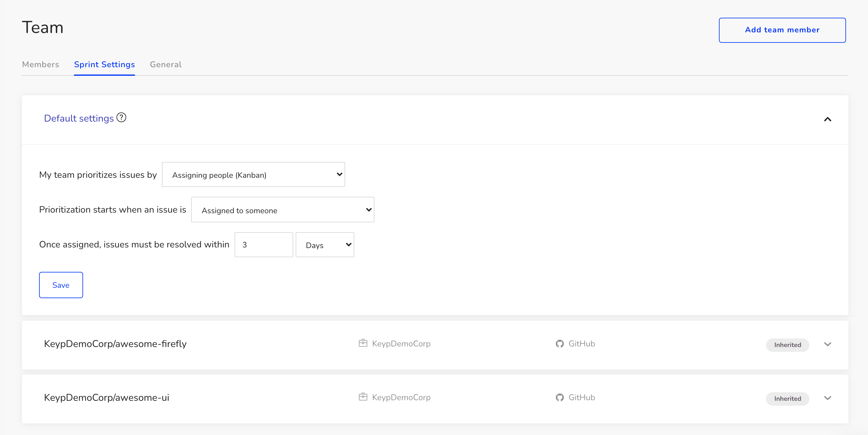
Task: Switch to the Members tab
Action: click(40, 64)
